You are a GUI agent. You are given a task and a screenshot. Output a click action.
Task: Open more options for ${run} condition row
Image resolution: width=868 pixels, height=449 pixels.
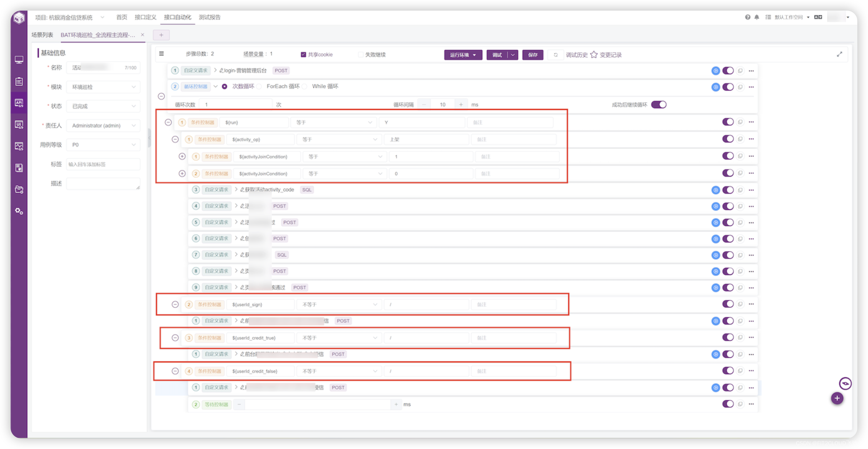(x=751, y=122)
